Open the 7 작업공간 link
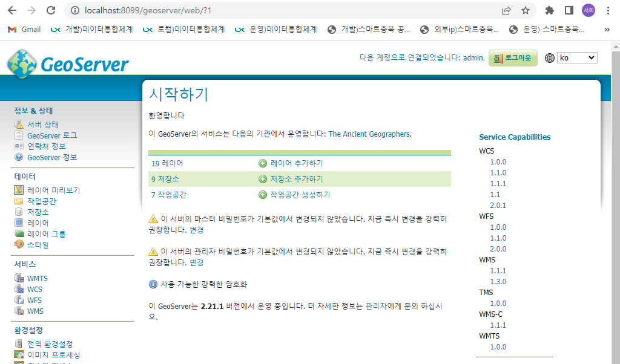The width and height of the screenshot is (620, 364). [x=168, y=195]
